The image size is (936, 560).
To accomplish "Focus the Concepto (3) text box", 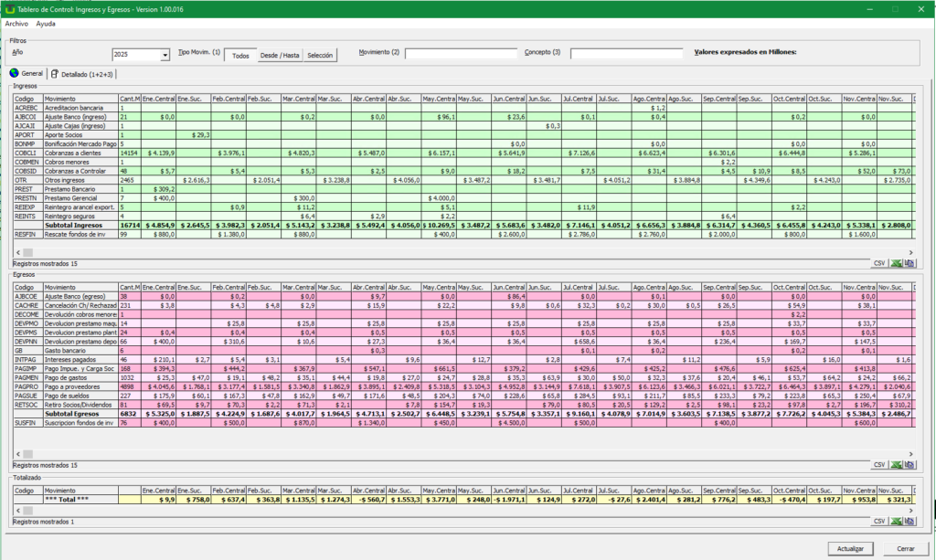I will (626, 54).
